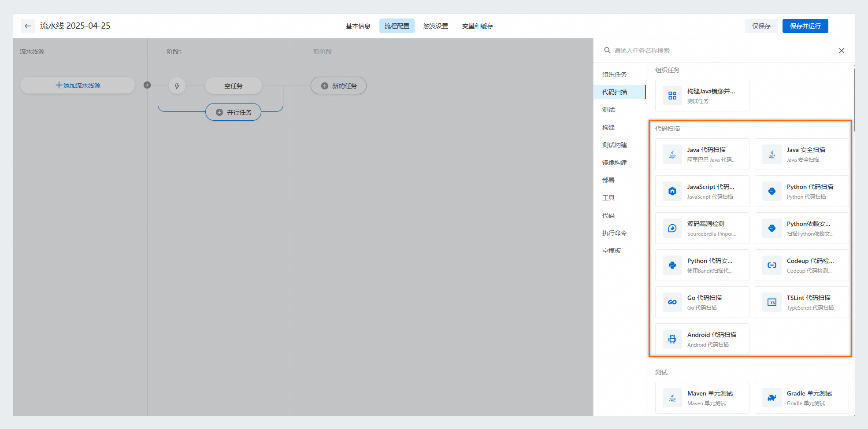
Task: Click the TypeScript 代码扫描 subtitle
Action: 810,308
